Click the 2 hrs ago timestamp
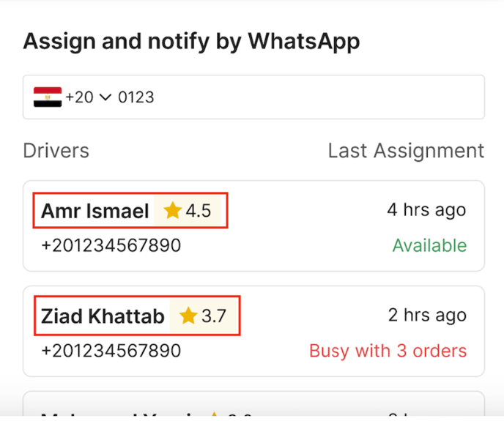The width and height of the screenshot is (504, 421). [x=427, y=316]
